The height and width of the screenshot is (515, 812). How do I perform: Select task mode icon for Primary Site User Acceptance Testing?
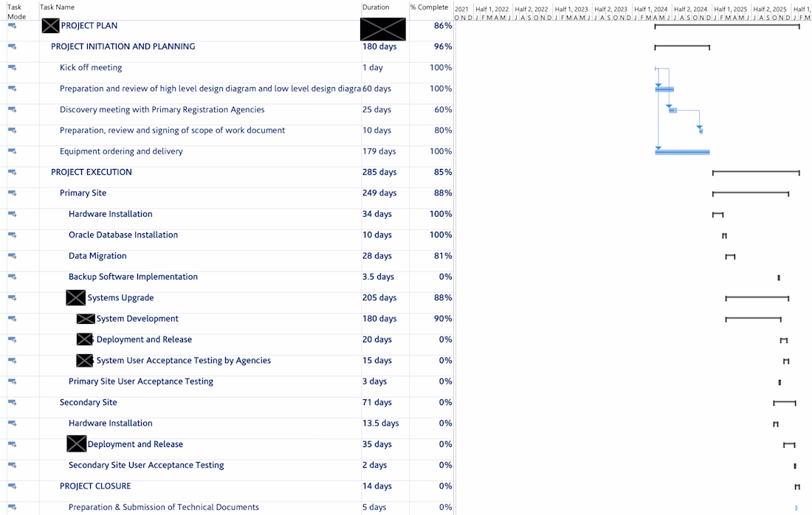coord(12,381)
